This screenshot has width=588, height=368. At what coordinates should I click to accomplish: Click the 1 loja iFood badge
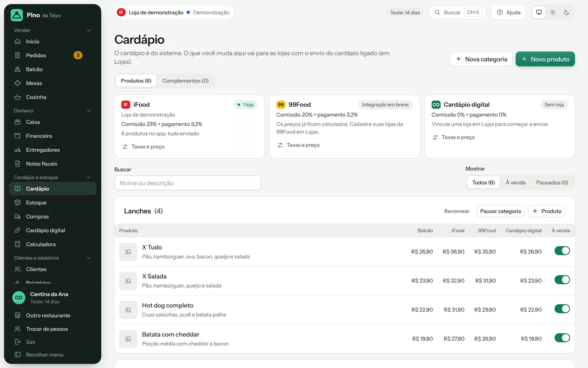coord(245,105)
